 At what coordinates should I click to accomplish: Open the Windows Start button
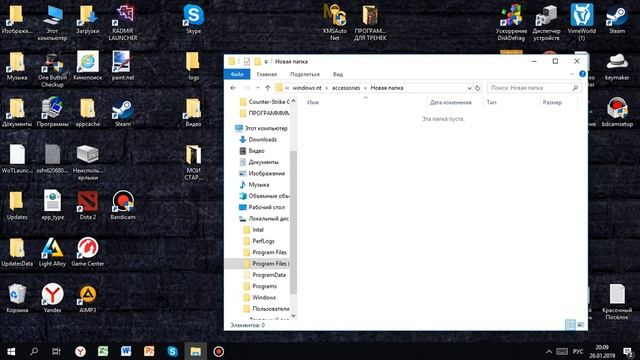tap(11, 351)
